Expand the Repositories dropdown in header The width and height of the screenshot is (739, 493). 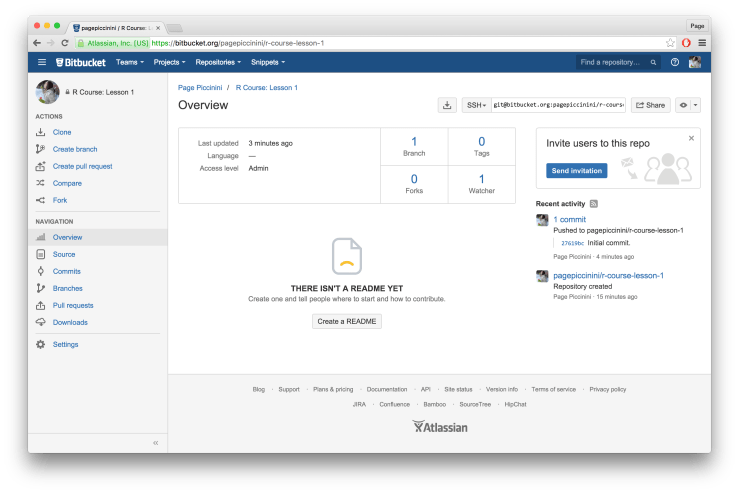(218, 62)
